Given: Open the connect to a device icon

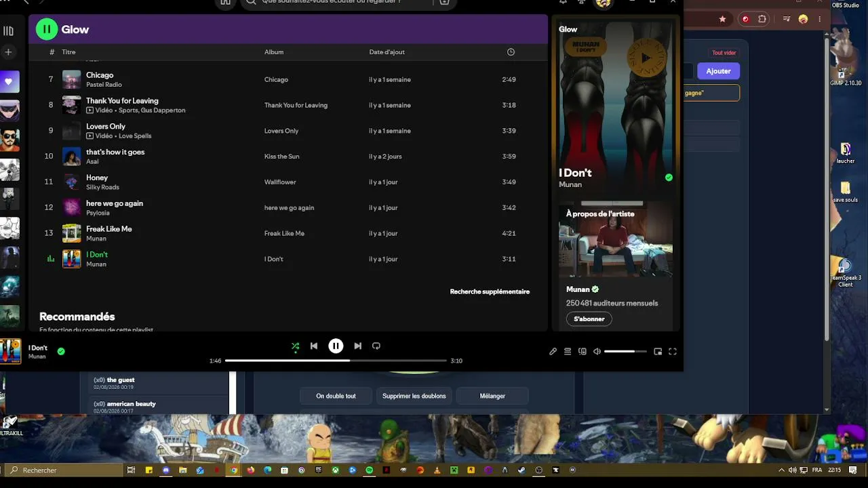Looking at the screenshot, I should click(x=583, y=351).
